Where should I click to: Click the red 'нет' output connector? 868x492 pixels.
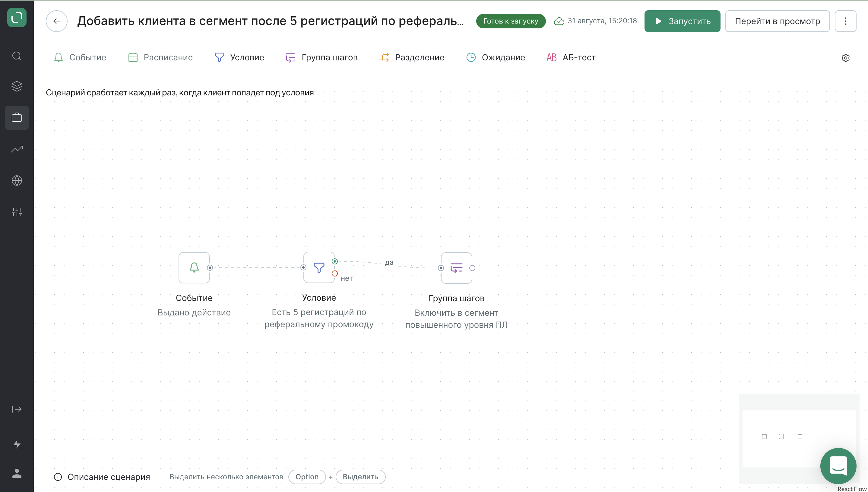(334, 274)
